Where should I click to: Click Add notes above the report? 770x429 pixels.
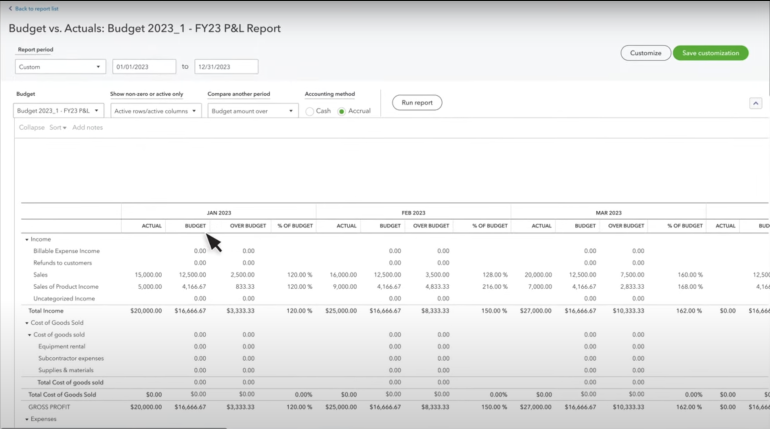88,128
